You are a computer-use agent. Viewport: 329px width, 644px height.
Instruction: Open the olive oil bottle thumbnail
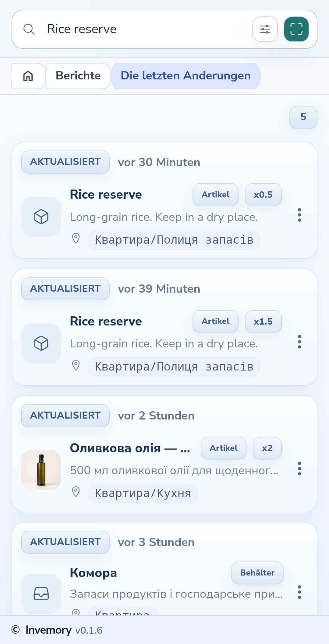[41, 470]
